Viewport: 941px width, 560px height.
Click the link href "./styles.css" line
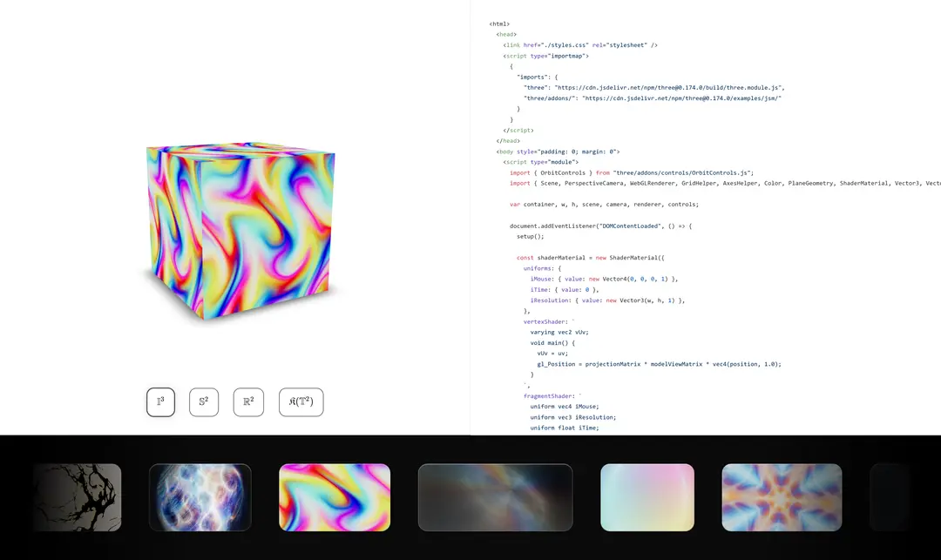tap(580, 45)
